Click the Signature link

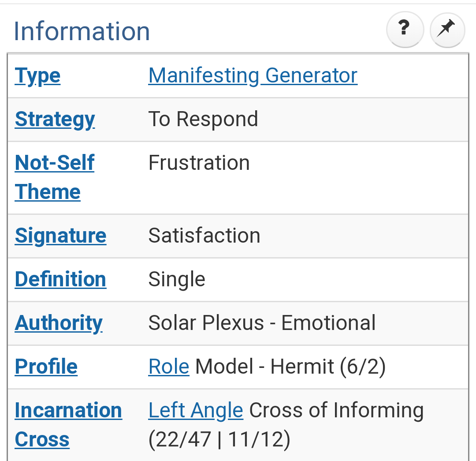pyautogui.click(x=60, y=236)
